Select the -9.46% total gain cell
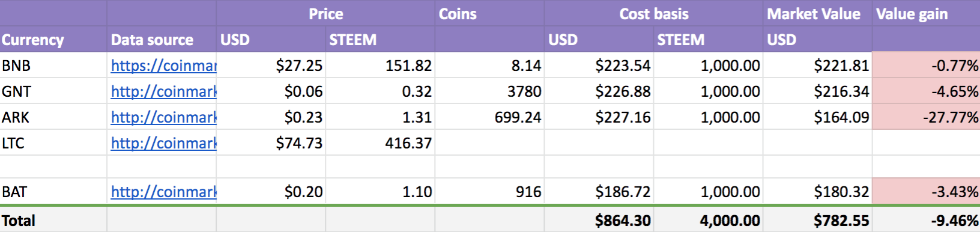 (x=926, y=220)
